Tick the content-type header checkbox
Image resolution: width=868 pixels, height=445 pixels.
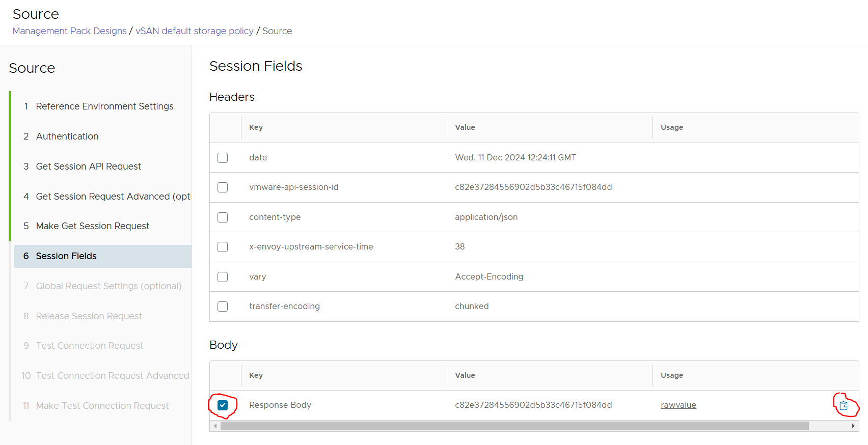click(223, 217)
